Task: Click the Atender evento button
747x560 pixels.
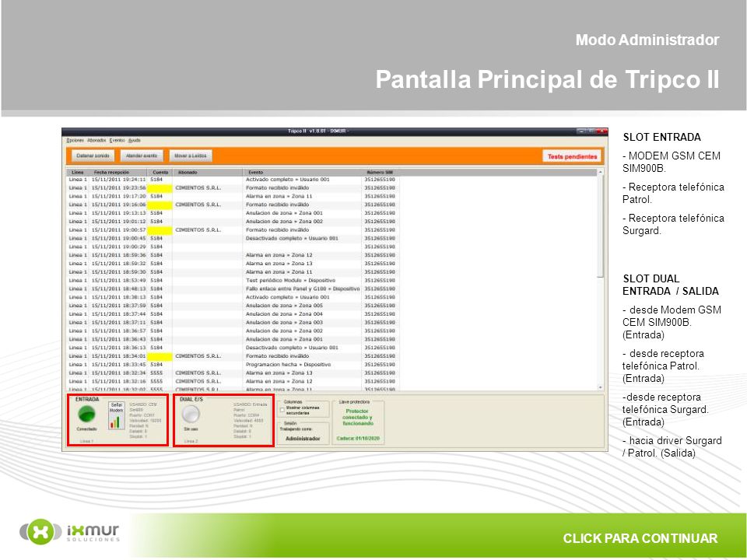Action: point(142,156)
